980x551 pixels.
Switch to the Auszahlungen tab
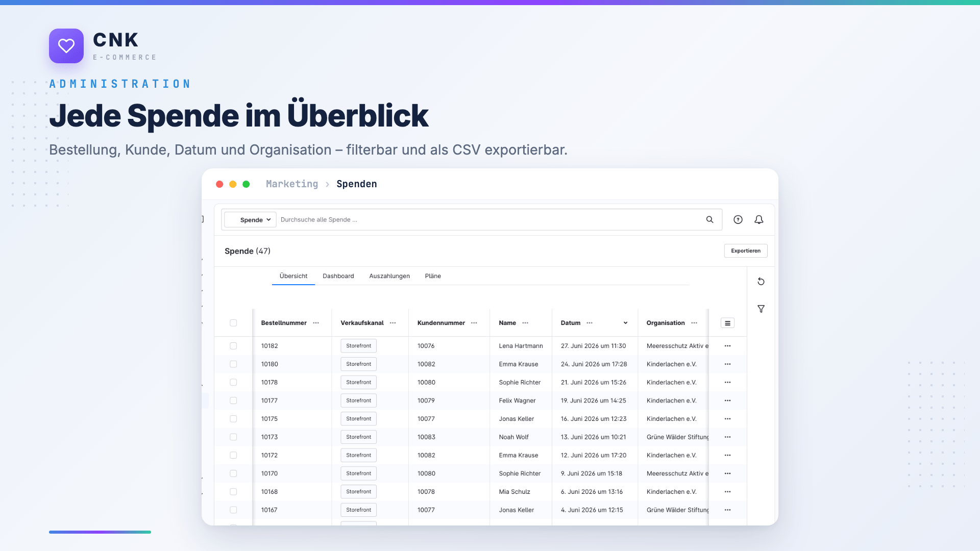click(x=389, y=276)
